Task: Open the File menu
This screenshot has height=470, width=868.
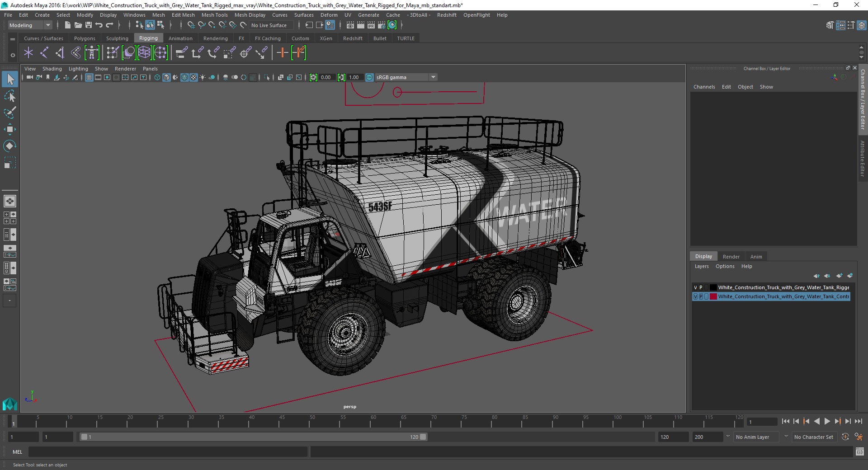Action: pyautogui.click(x=8, y=15)
